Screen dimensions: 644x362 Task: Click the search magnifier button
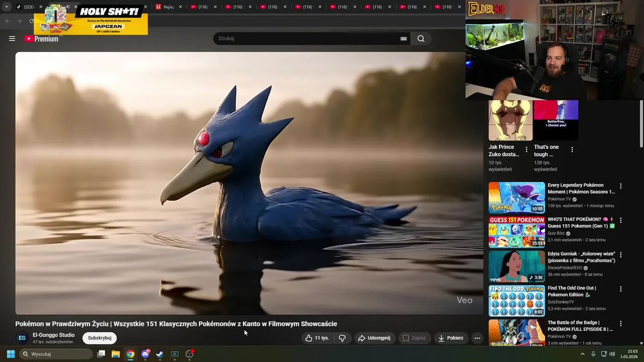tap(421, 39)
